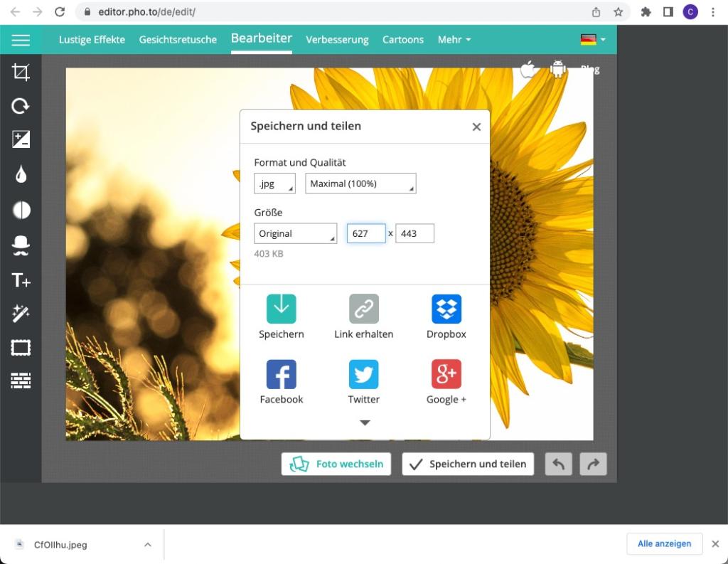Expand more sharing options arrow

coord(365,422)
